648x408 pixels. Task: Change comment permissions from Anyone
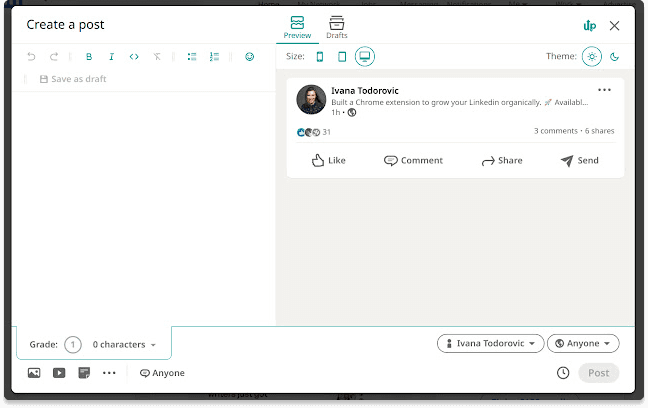[x=162, y=373]
